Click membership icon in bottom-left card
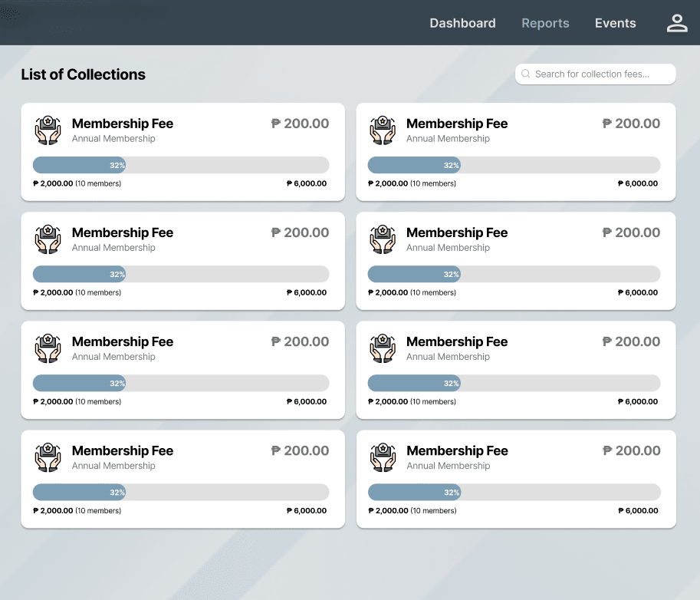Image resolution: width=700 pixels, height=600 pixels. 48,457
